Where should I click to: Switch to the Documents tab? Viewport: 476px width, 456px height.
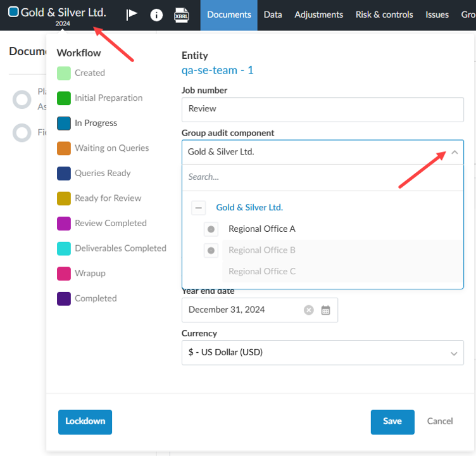coord(229,15)
